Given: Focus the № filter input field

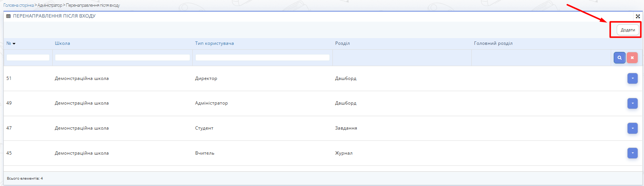Looking at the screenshot, I should (28, 58).
